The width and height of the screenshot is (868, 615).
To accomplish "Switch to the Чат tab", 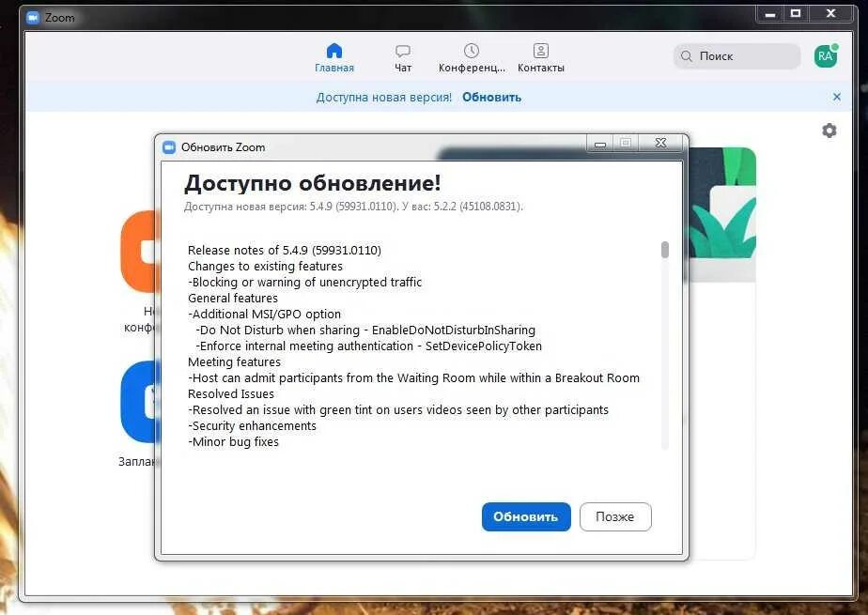I will point(403,58).
